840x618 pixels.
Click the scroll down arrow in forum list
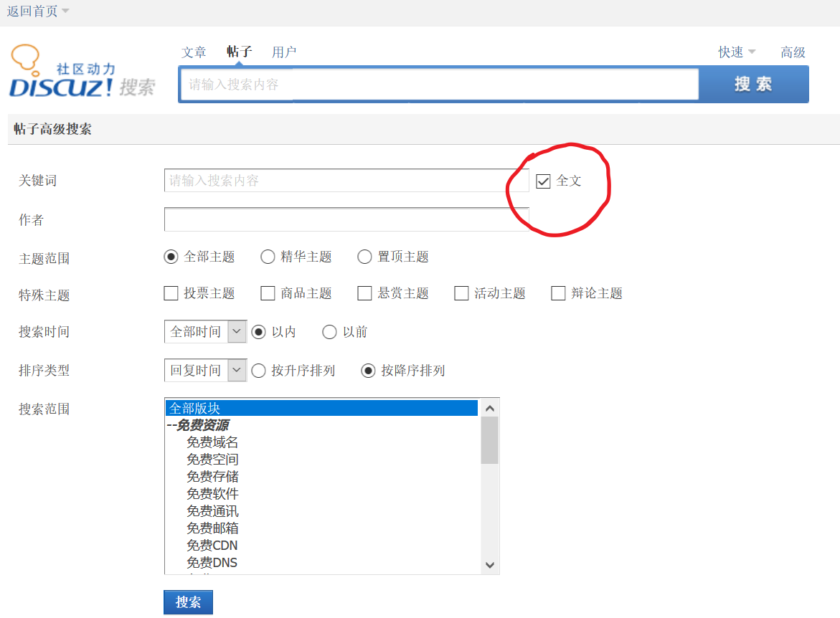[x=490, y=565]
